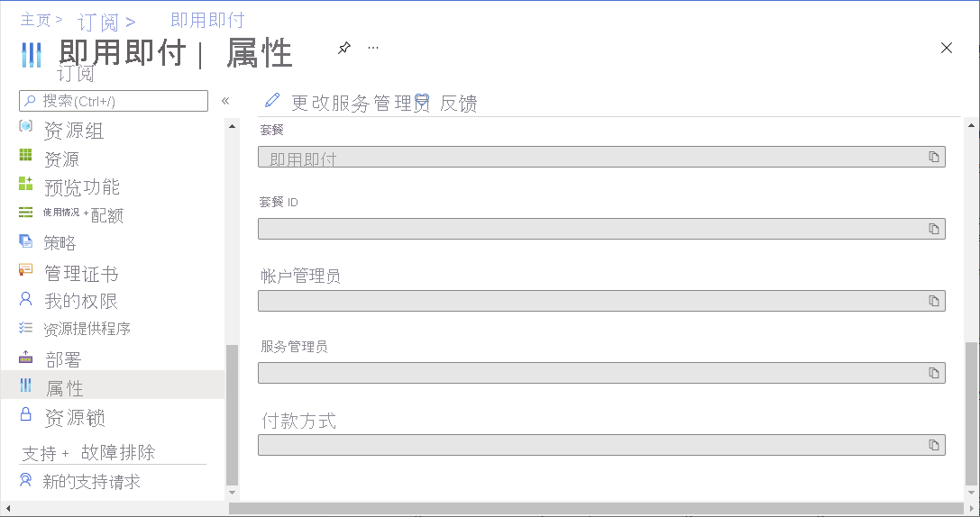Click the 付款方式 field
This screenshot has width=980, height=517.
pyautogui.click(x=601, y=445)
